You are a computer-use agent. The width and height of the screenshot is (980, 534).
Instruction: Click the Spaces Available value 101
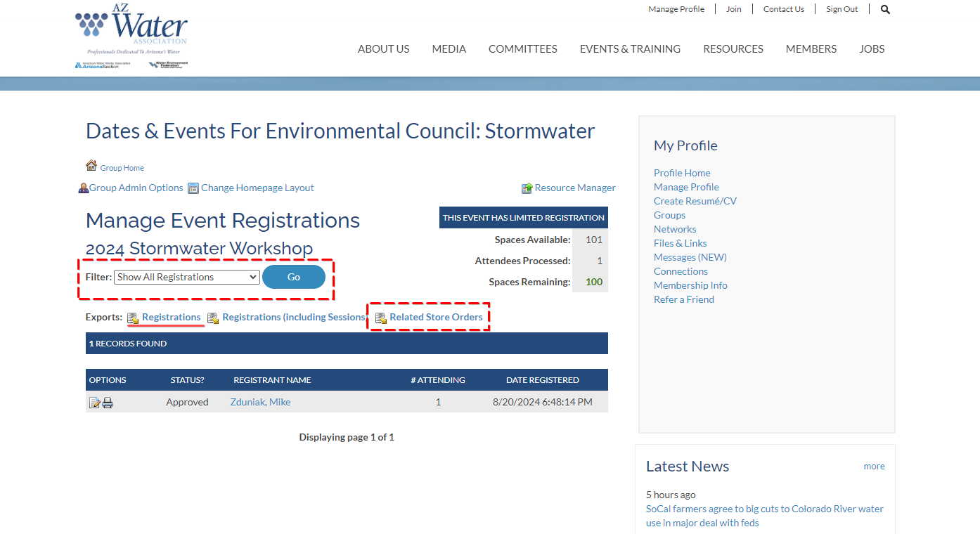tap(594, 240)
